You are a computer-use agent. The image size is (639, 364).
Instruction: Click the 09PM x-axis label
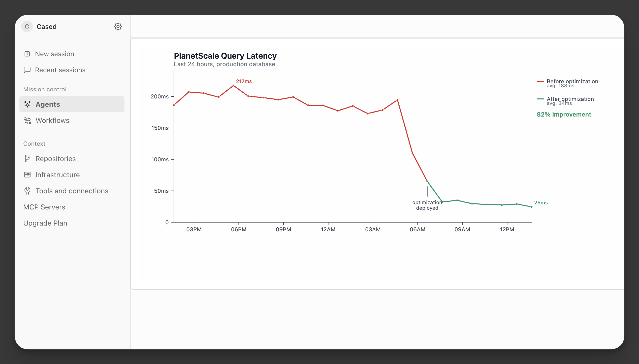(283, 230)
